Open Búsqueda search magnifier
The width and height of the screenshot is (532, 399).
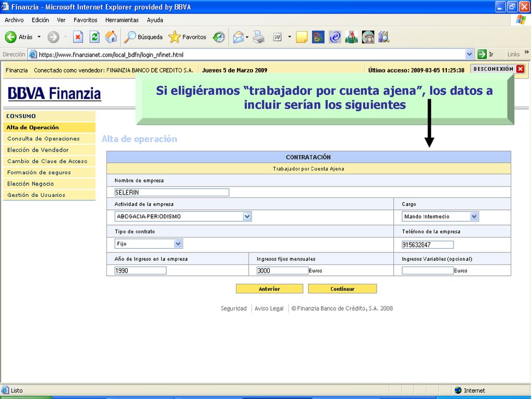point(143,37)
